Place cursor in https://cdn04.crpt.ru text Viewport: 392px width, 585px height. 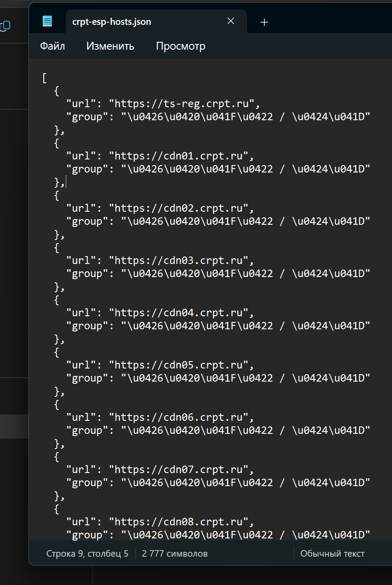pyautogui.click(x=179, y=313)
